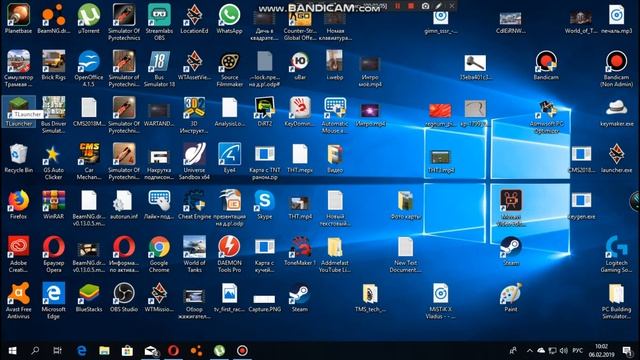Open Microsoft Store from taskbar

point(127,351)
